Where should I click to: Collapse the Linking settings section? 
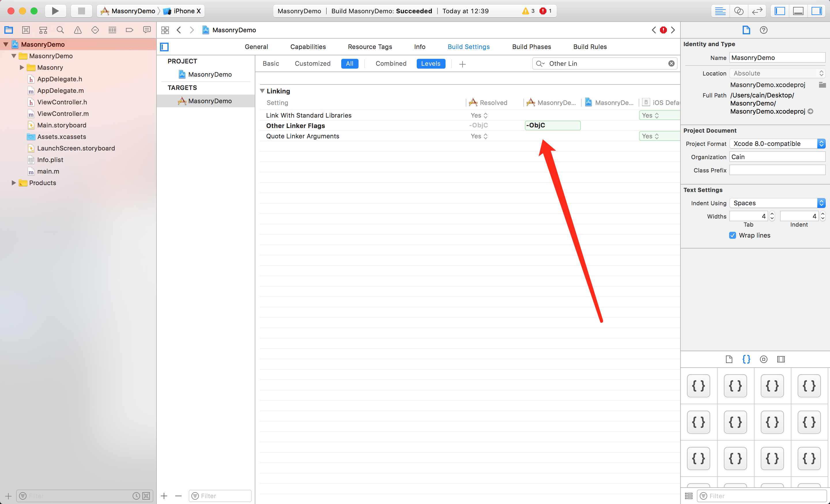point(263,91)
